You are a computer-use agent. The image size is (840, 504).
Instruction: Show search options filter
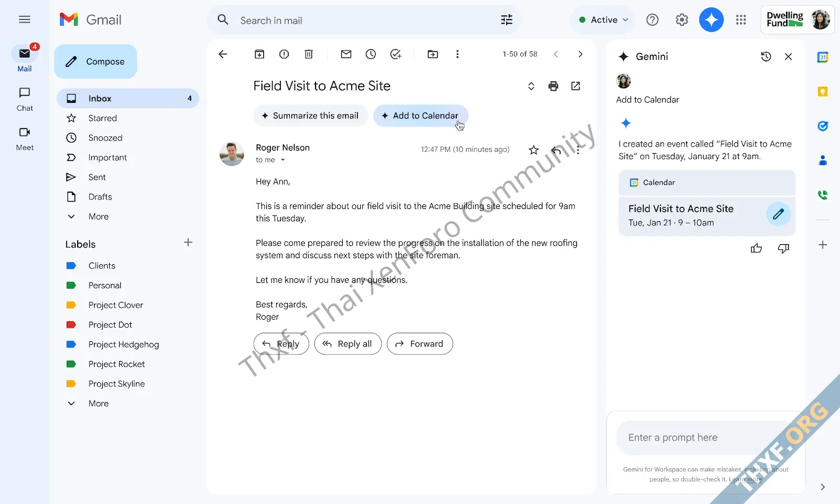[507, 20]
